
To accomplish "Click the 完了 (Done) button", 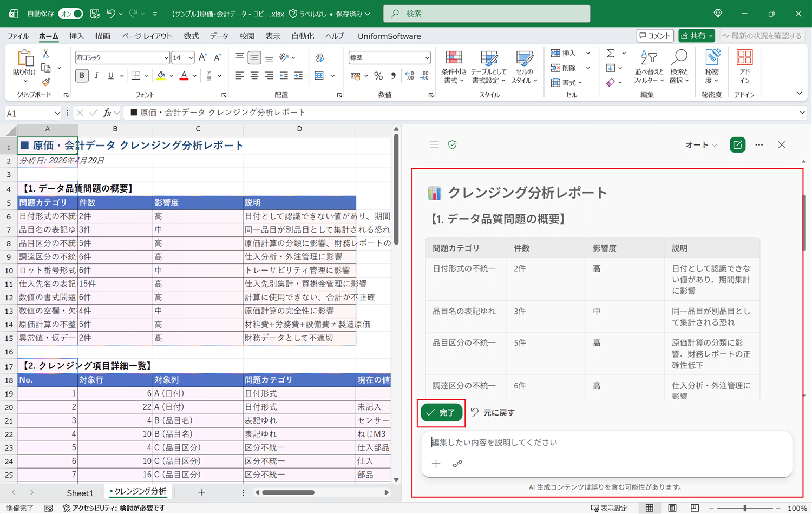I will click(x=442, y=412).
